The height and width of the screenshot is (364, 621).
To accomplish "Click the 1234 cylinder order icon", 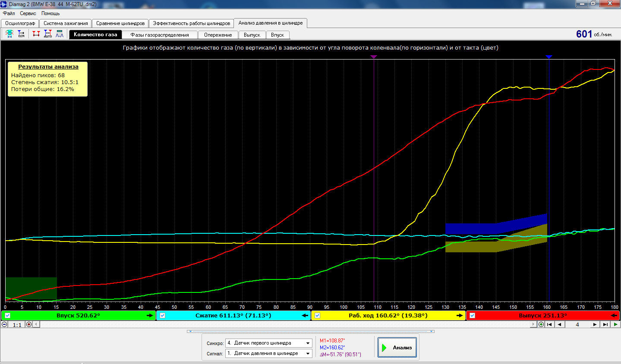I will coord(21,34).
